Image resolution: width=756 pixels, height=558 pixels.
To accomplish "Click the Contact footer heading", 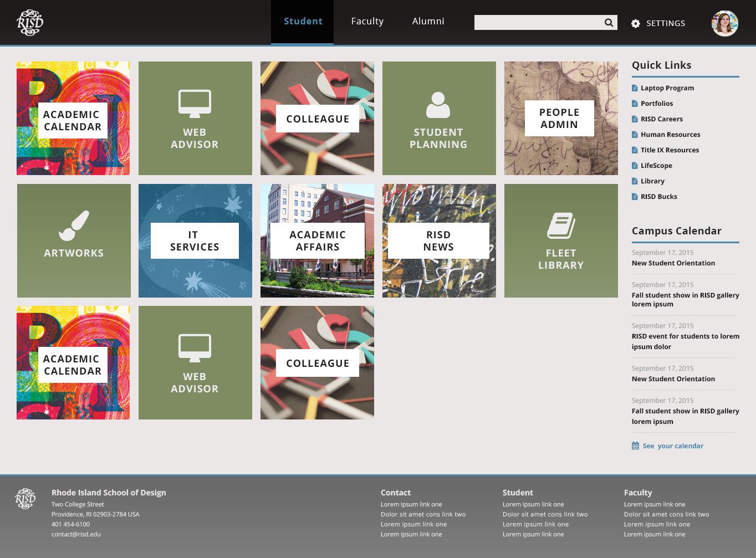I will click(396, 493).
